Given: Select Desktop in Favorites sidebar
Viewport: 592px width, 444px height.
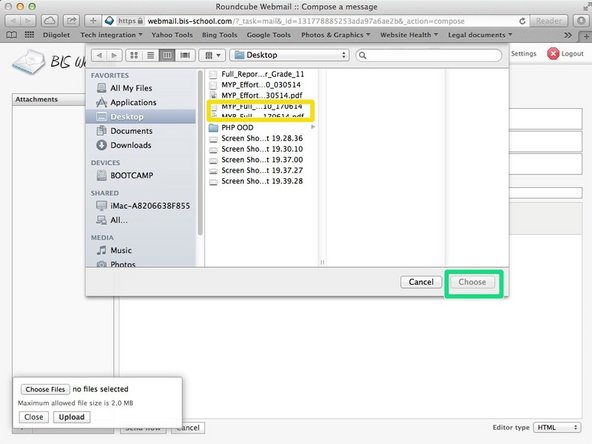Looking at the screenshot, I should tap(140, 117).
